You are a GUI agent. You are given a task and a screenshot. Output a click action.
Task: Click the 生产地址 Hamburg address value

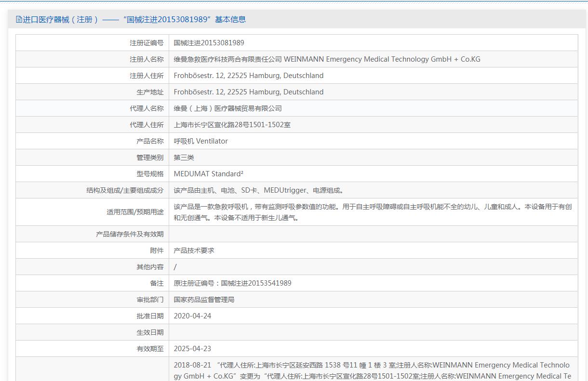[248, 92]
